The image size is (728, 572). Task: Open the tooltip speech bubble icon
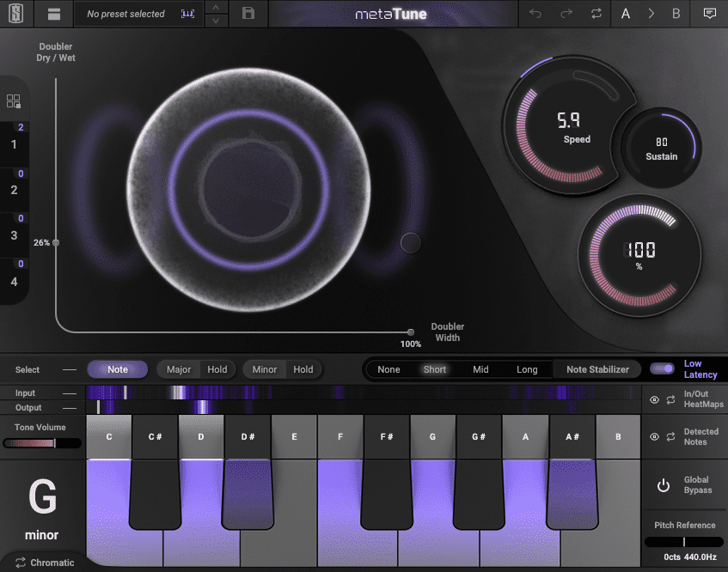click(709, 14)
